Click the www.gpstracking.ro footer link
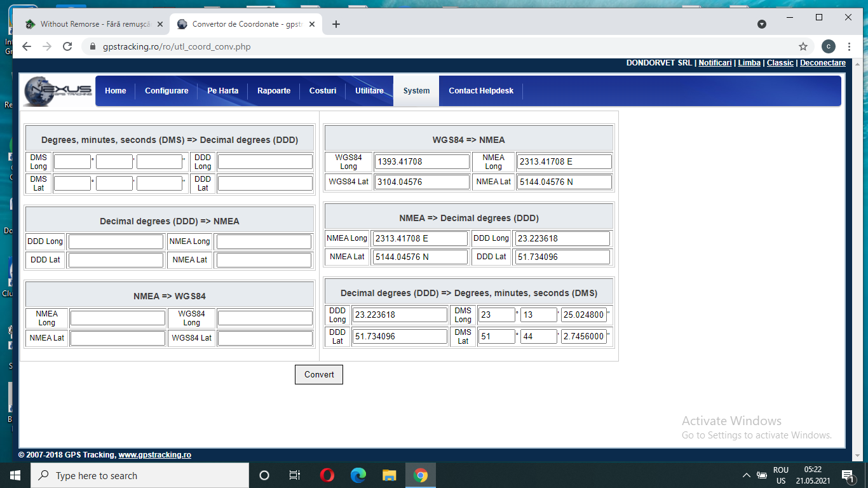868x488 pixels. (x=154, y=455)
